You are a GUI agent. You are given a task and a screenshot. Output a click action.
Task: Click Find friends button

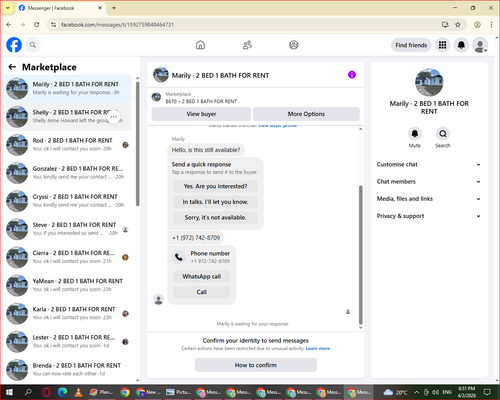[x=411, y=45]
